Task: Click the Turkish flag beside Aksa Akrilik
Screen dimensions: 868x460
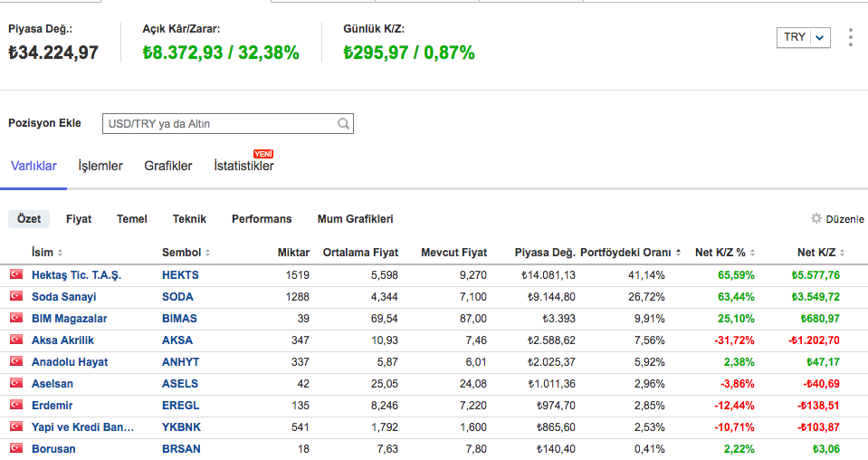Action: coord(16,339)
